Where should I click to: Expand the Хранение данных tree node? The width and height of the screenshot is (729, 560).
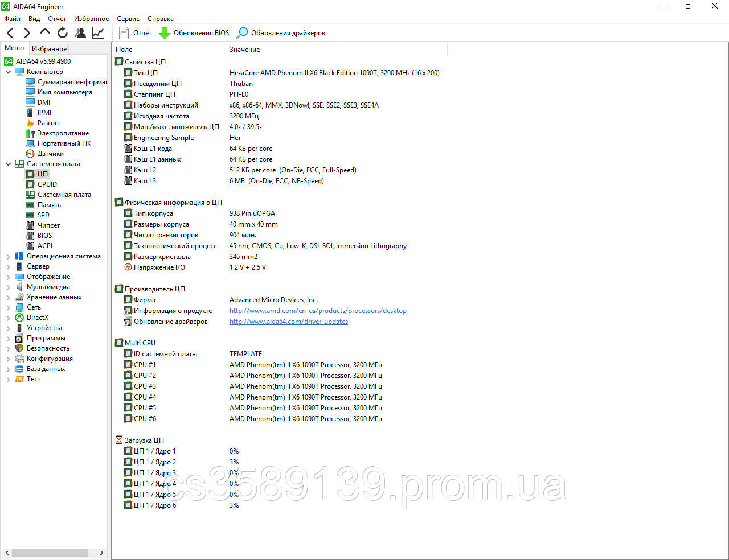coord(8,297)
